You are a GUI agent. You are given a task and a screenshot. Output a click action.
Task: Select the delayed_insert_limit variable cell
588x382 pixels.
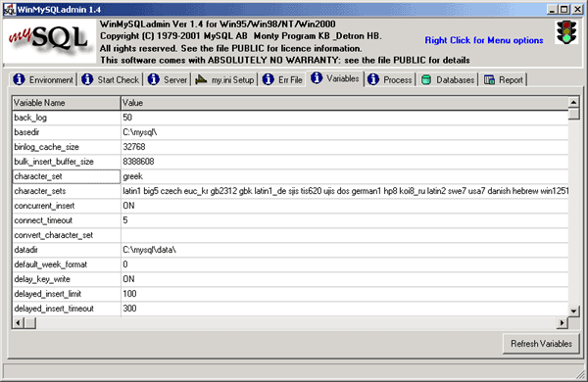pos(67,294)
